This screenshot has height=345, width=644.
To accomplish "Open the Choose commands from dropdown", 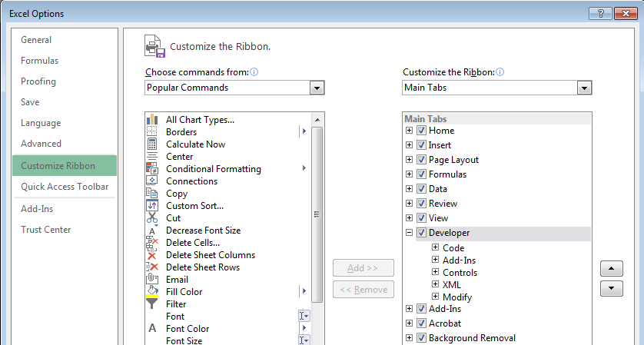I will 317,88.
